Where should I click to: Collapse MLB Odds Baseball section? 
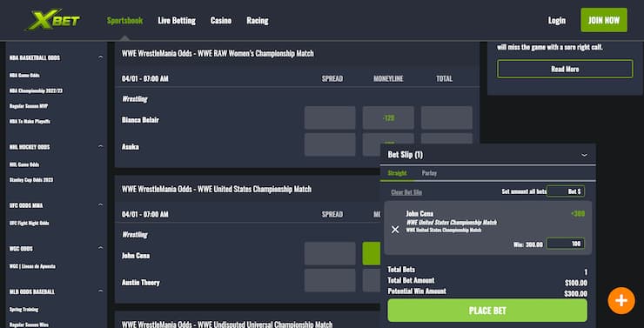point(101,291)
